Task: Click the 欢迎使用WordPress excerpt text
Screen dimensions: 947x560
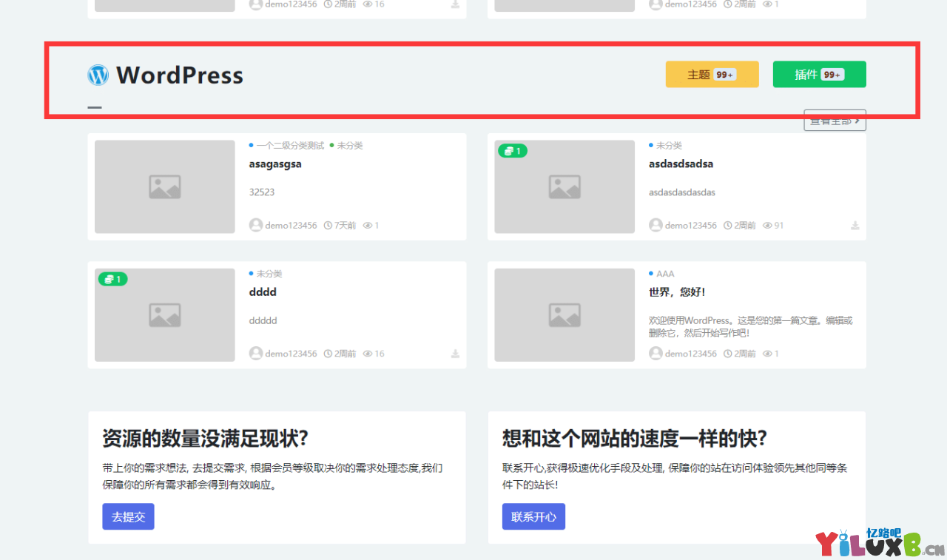Action: (751, 326)
